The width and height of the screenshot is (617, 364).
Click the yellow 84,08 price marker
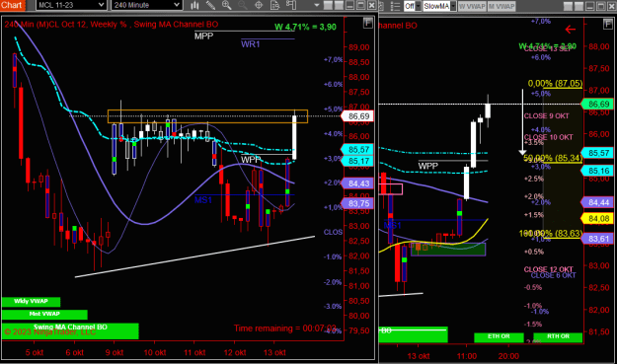point(597,218)
